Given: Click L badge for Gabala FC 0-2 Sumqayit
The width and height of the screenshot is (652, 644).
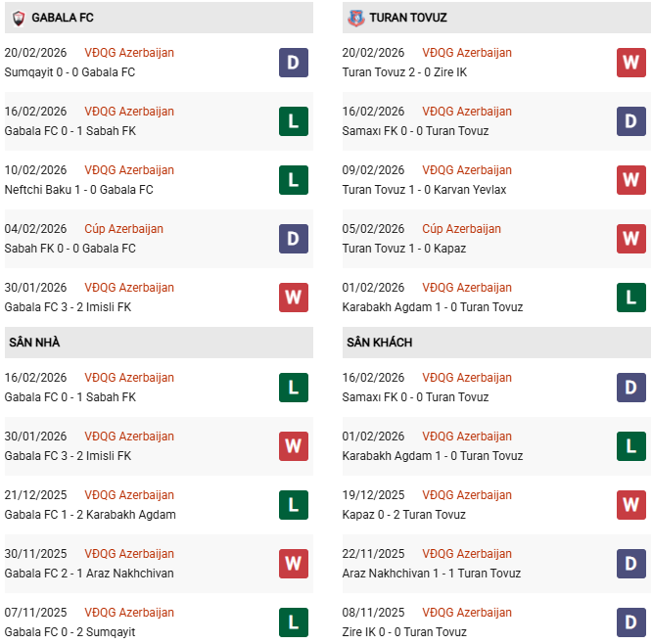Looking at the screenshot, I should click(x=293, y=622).
